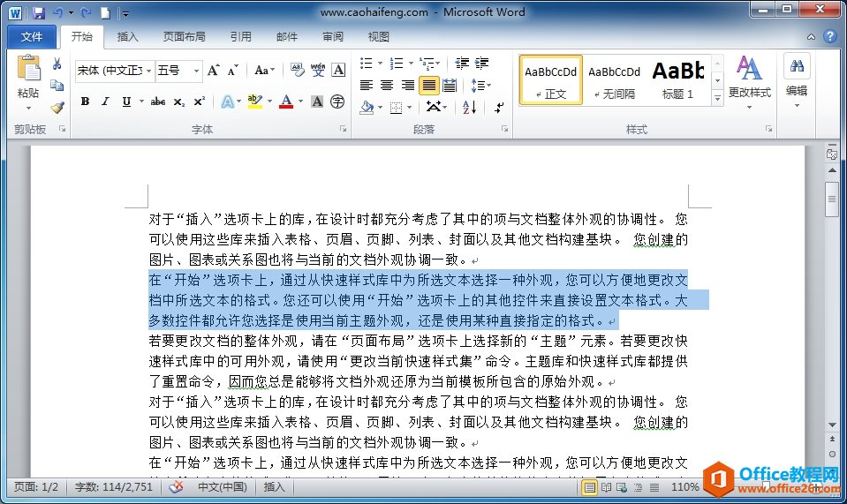847x504 pixels.
Task: Click the Enclose Characters icon
Action: coord(337,102)
